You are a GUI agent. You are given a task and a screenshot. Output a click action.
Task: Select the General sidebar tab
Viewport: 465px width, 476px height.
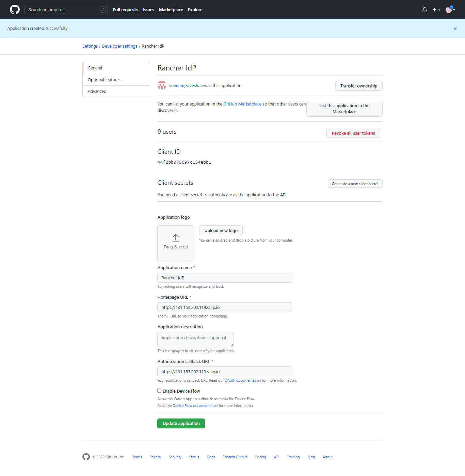(x=116, y=68)
